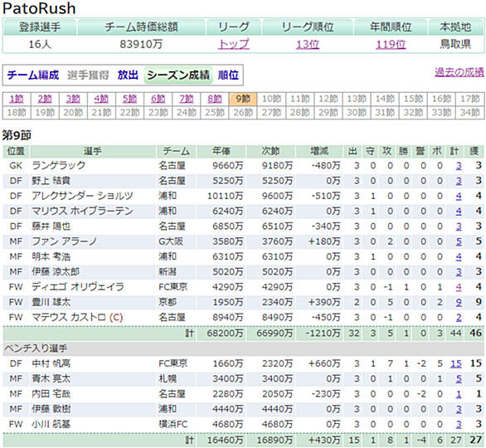Click the トップ league link

233,44
